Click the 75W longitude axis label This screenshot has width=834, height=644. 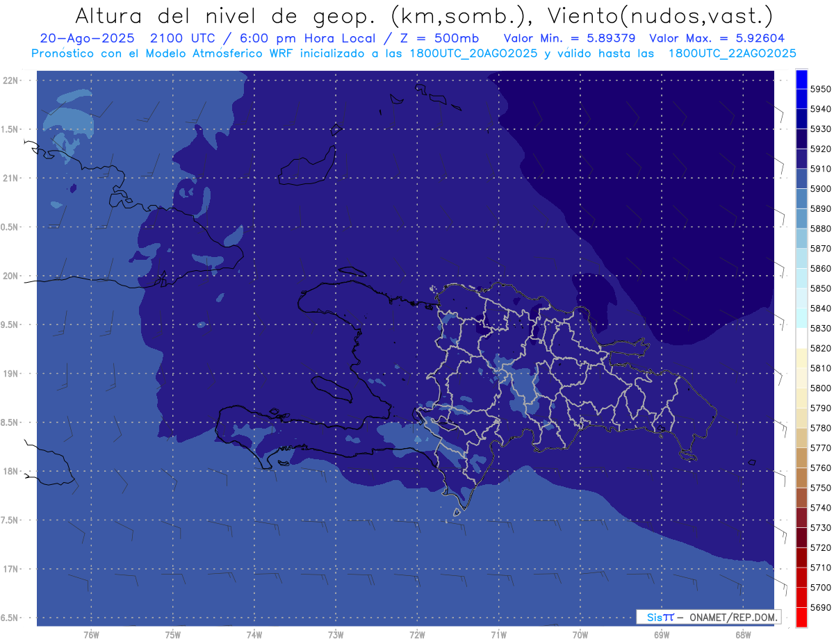click(x=173, y=634)
